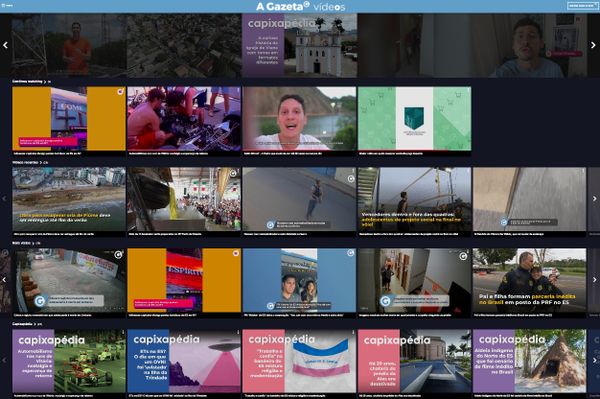This screenshot has height=399, width=600.
Task: Resume the video of a man by a lake
Action: [299, 121]
